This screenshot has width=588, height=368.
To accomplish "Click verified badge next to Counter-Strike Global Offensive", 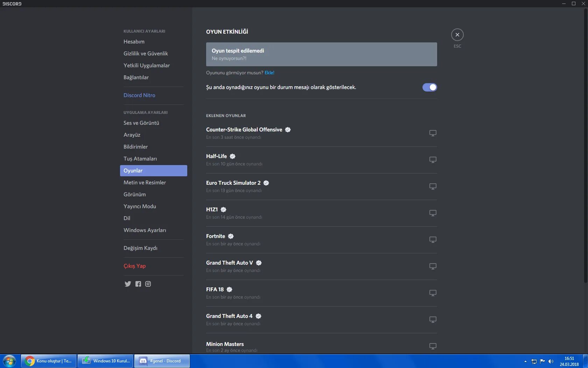I will 288,130.
